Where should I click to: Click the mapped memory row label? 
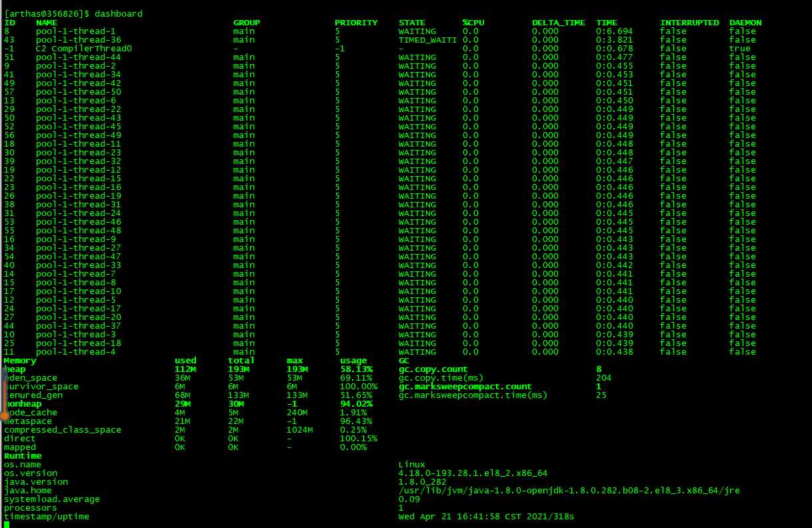tap(20, 447)
